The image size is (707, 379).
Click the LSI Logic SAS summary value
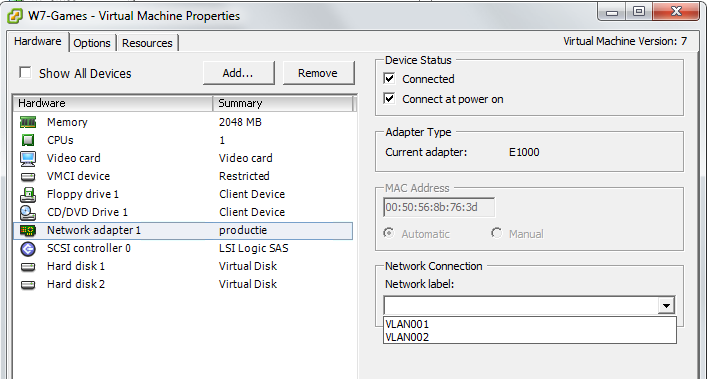coord(254,248)
